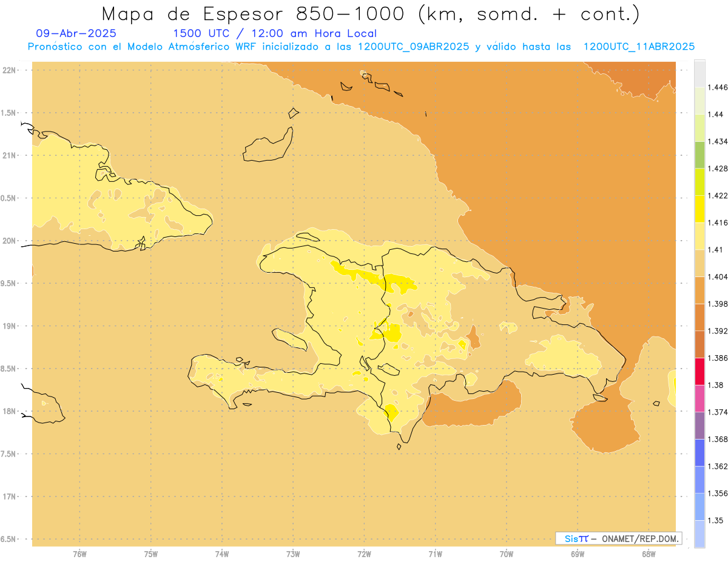
Task: Click the legend value '1.434'
Action: 719,141
